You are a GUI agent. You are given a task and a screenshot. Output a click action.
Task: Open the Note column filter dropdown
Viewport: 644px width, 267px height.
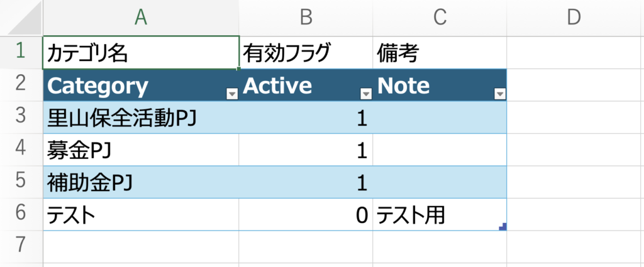pos(500,94)
